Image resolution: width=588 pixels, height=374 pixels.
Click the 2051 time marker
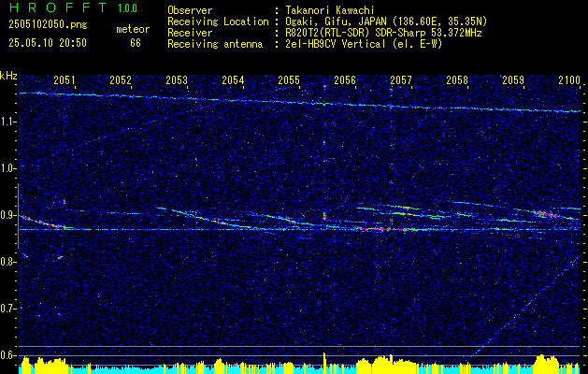coord(65,79)
